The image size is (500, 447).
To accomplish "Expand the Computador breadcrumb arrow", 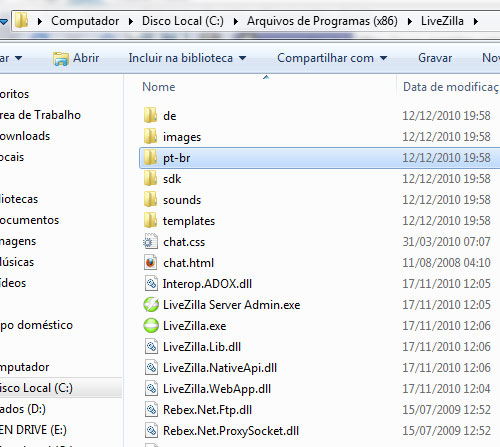I will coord(131,21).
